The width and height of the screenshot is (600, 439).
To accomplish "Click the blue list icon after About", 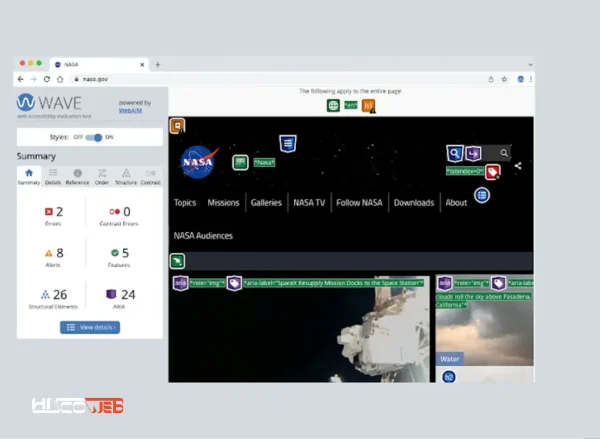I will pos(482,195).
